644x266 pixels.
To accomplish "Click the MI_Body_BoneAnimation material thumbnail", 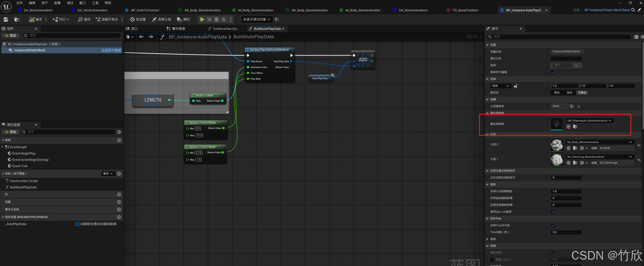I will pos(557,145).
